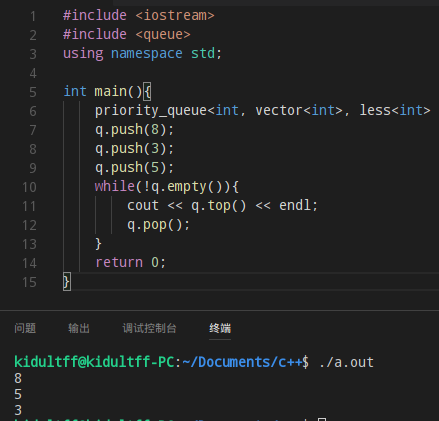Click the q.push(5) statement

coord(134,168)
